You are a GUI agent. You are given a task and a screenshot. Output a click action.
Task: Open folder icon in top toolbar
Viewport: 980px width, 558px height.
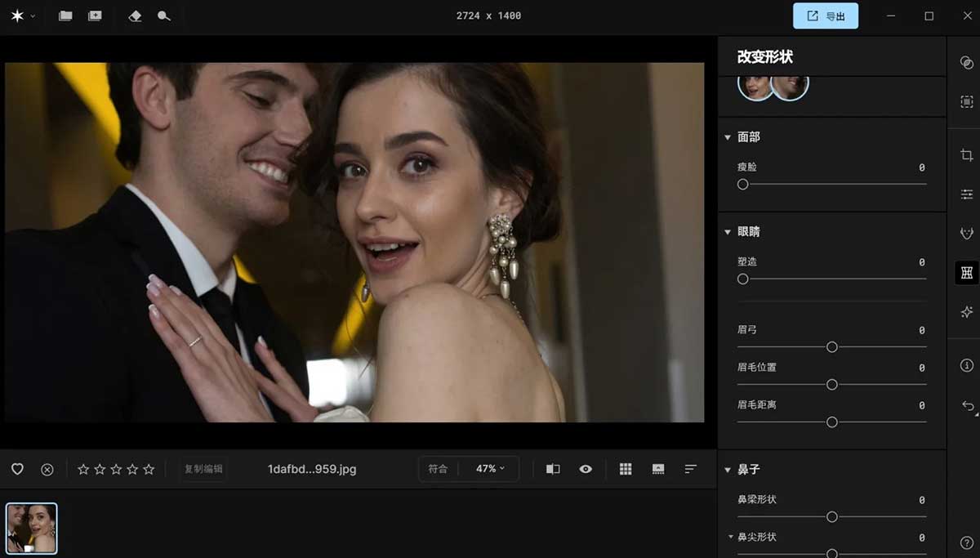(x=65, y=16)
